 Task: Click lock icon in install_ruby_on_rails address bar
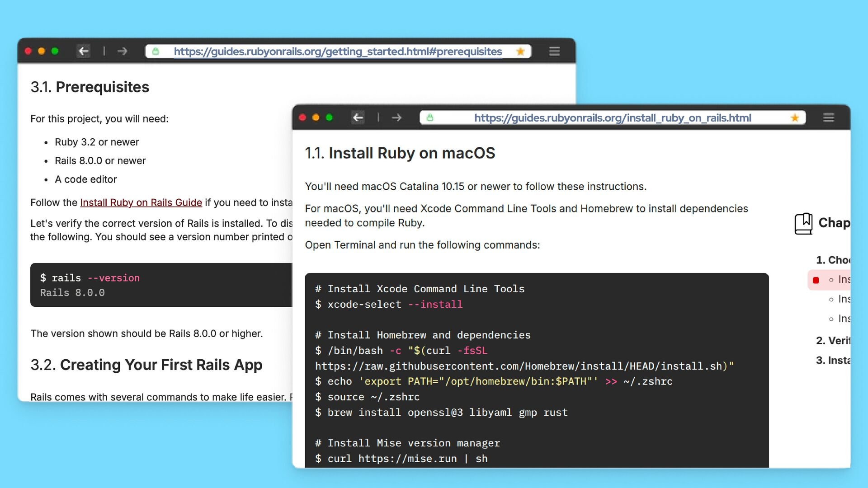(430, 118)
